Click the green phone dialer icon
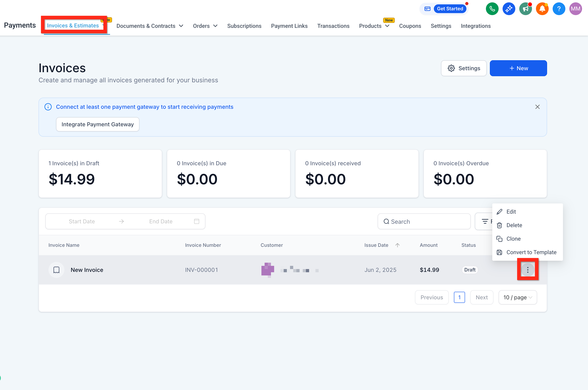 coord(492,9)
